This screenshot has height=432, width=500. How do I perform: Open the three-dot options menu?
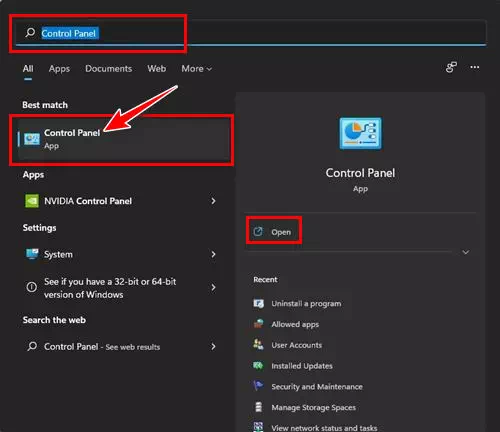(x=475, y=67)
